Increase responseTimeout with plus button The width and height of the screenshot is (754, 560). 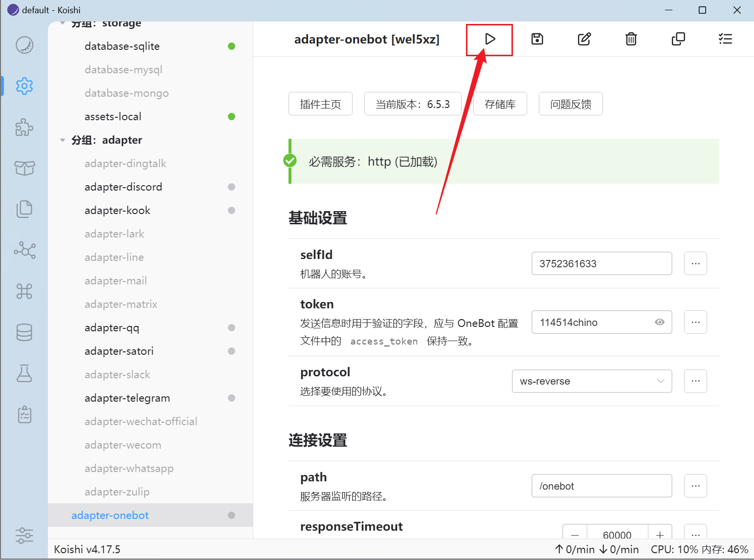pyautogui.click(x=660, y=533)
